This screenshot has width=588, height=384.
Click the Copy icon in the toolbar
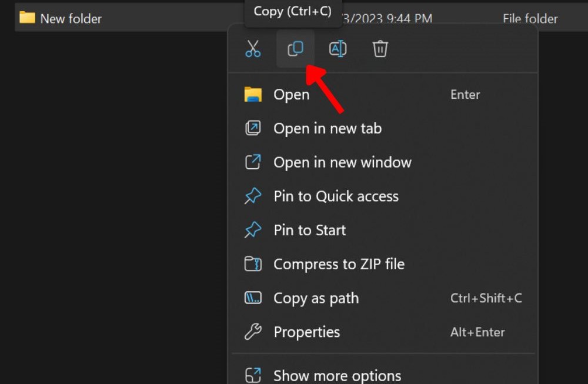click(295, 49)
